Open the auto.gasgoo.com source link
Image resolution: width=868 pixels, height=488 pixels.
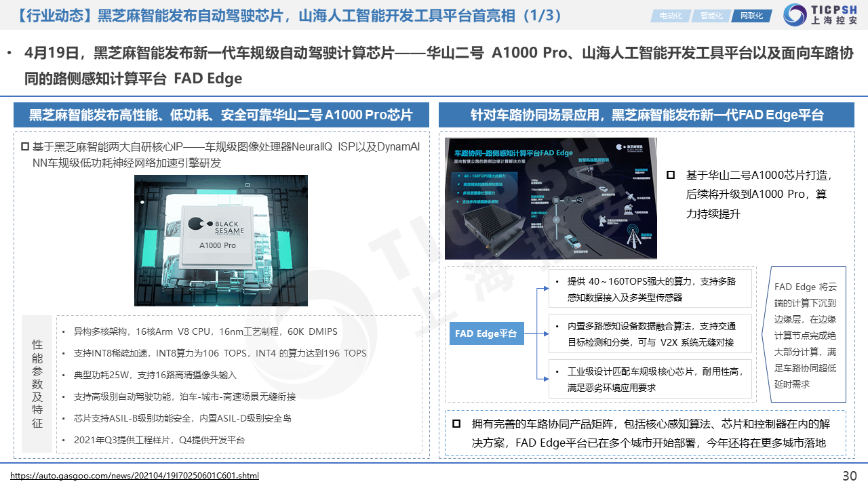click(134, 476)
